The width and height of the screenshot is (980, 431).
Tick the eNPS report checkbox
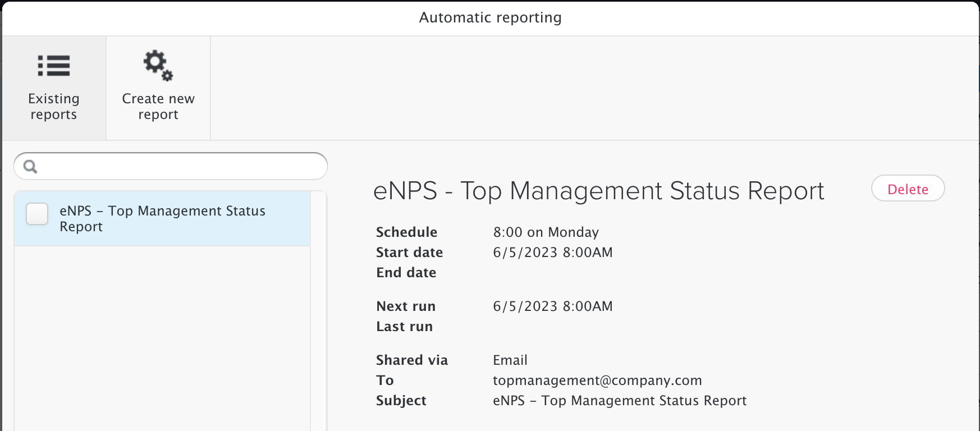37,214
